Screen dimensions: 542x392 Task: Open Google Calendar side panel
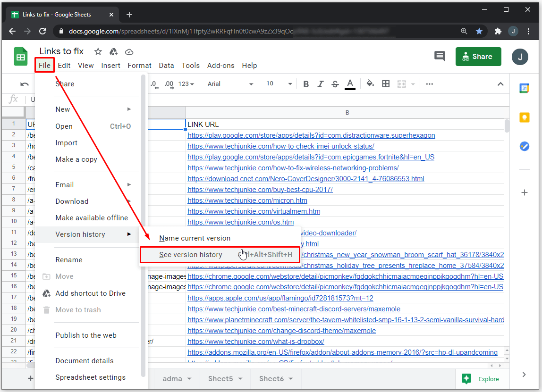(524, 88)
